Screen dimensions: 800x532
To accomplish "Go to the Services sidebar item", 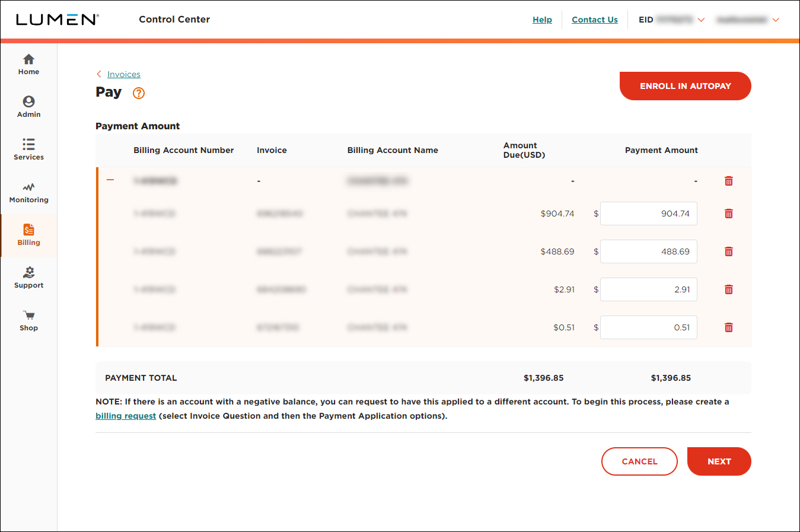I will click(28, 150).
